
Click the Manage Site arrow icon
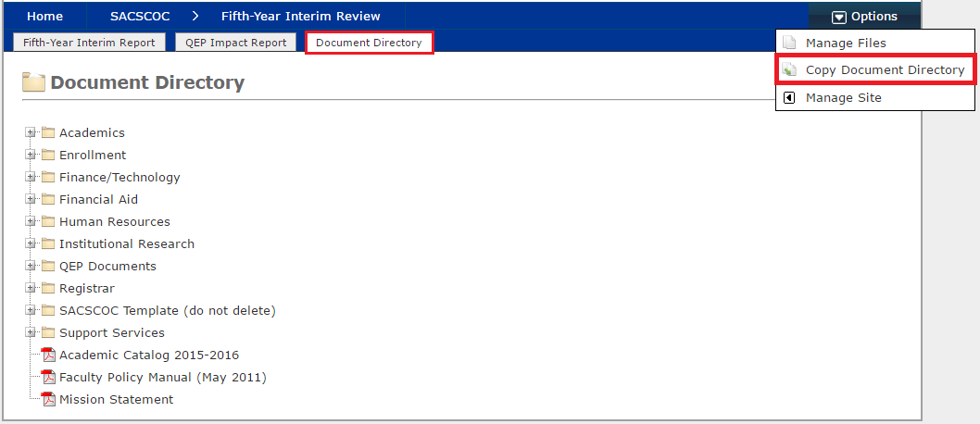point(789,98)
